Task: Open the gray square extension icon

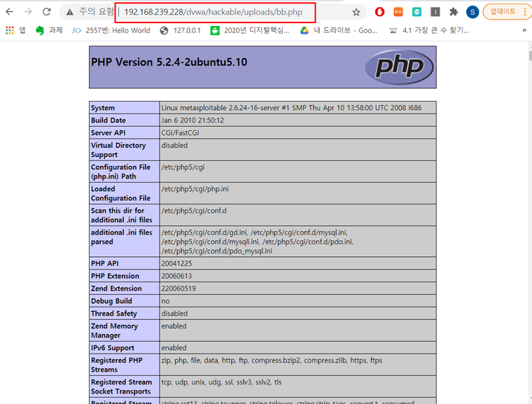Action: pyautogui.click(x=435, y=12)
